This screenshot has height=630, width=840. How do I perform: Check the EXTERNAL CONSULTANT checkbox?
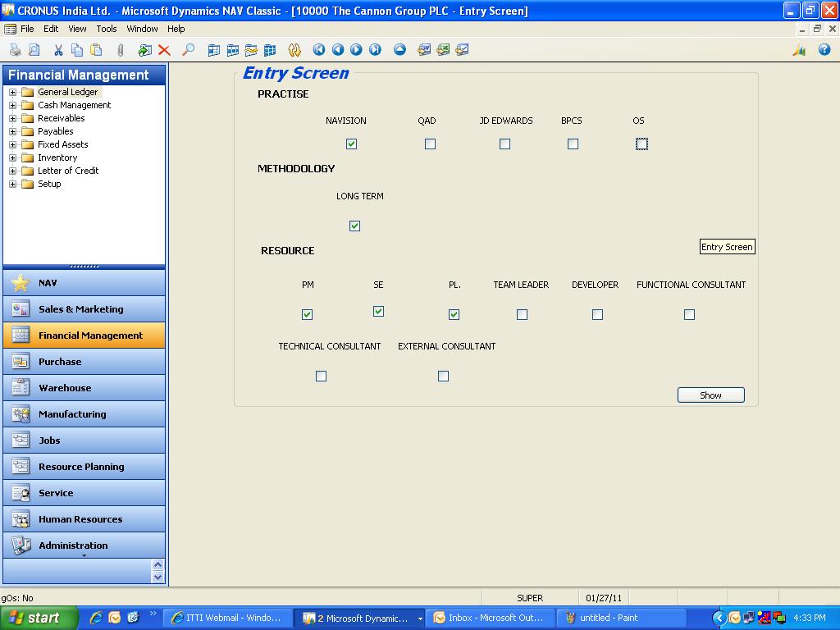point(443,376)
